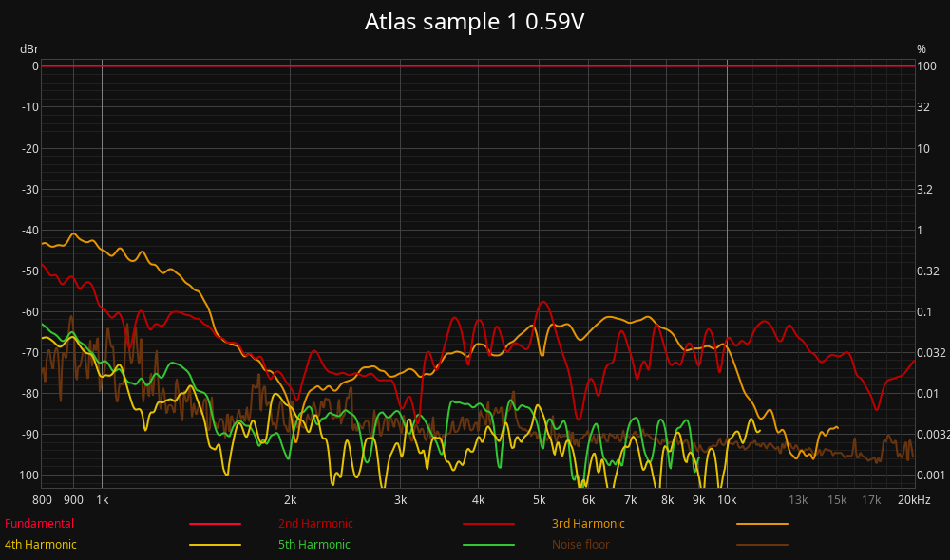Show the Noise floor trace via legend label
Screen dimensions: 950x560
[x=580, y=545]
